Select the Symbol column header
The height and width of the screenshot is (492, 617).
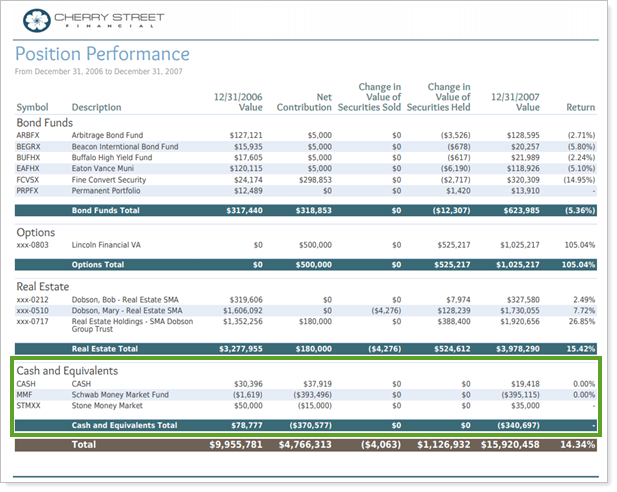click(32, 108)
